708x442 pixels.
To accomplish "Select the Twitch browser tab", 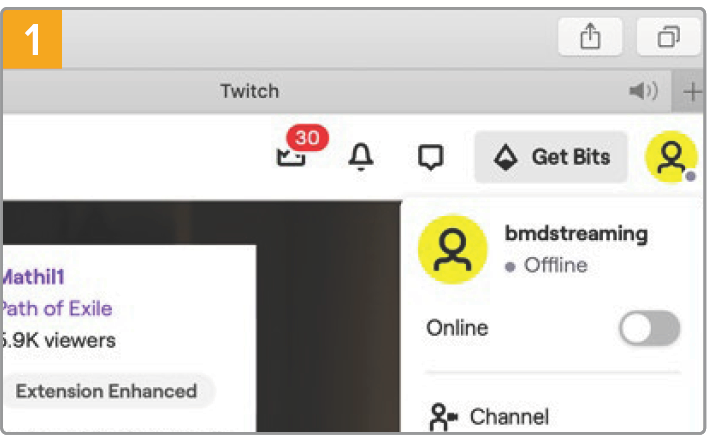I will 249,91.
